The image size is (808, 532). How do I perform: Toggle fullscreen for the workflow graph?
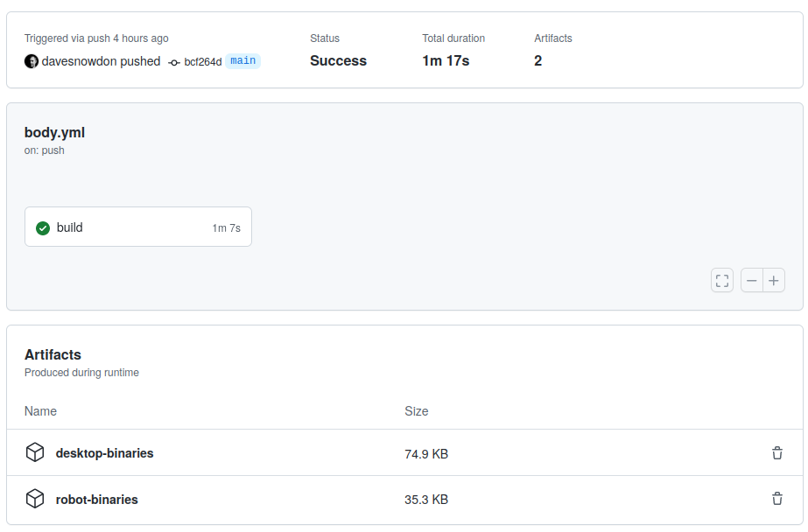[x=722, y=281]
